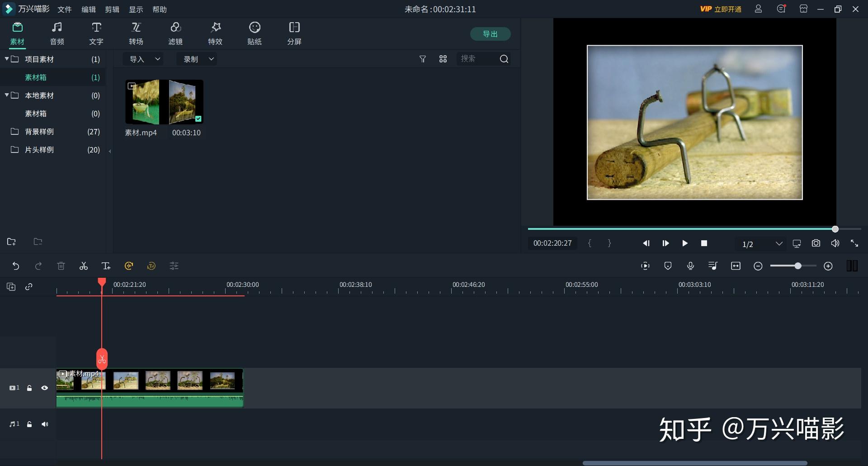Open the 音频 audio tab
The width and height of the screenshot is (868, 466).
coord(57,33)
